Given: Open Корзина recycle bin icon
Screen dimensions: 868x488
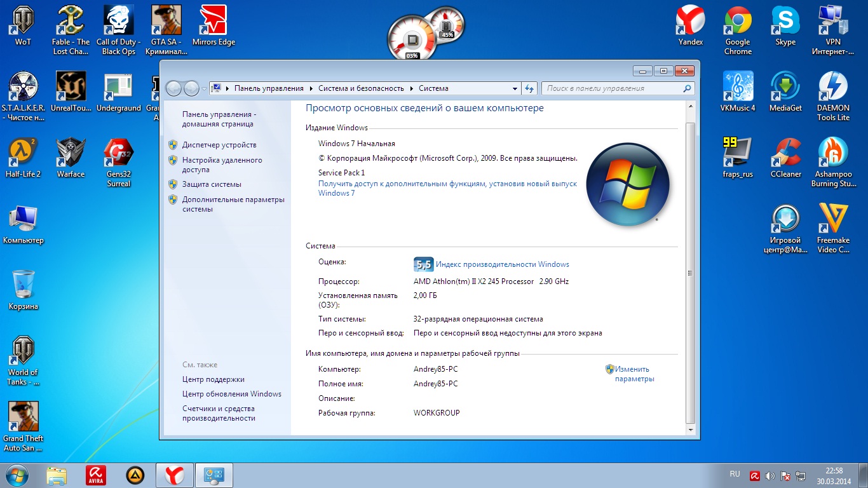Looking at the screenshot, I should click(x=23, y=290).
